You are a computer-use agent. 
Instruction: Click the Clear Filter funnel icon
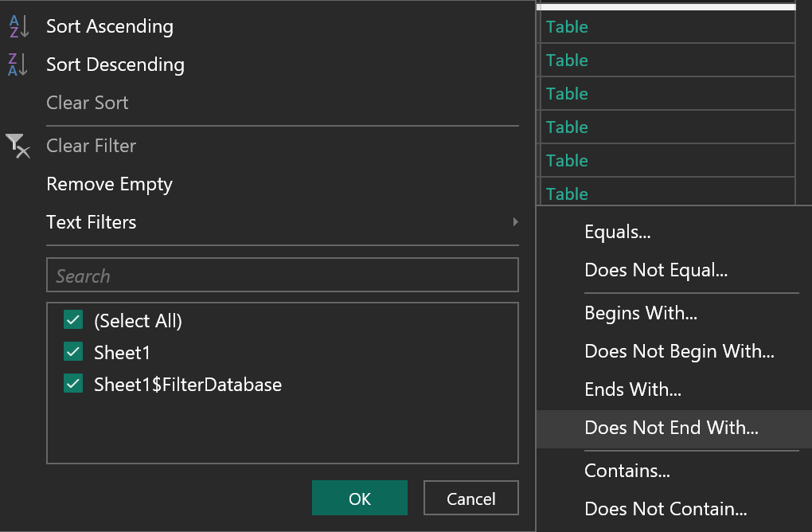[18, 146]
